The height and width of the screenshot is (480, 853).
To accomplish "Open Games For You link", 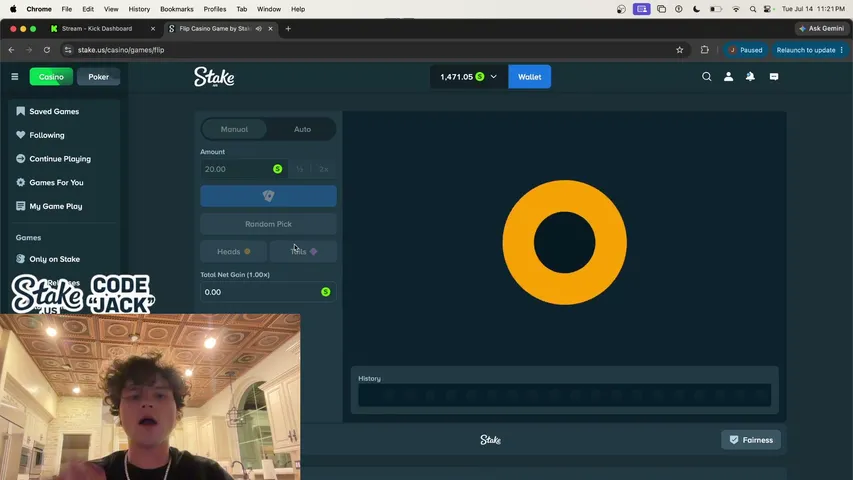I will (x=56, y=182).
